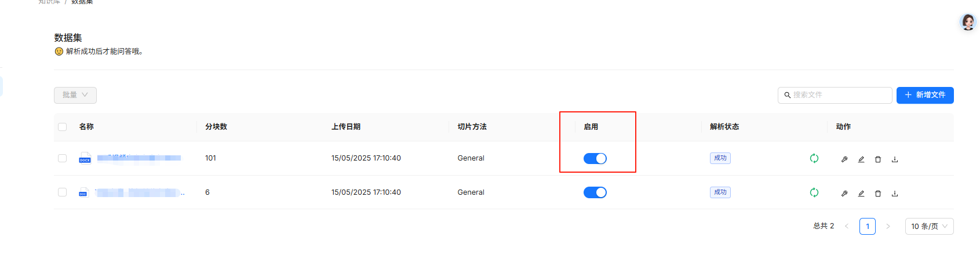
Task: Rename the 101-chunk document via edit icon
Action: (x=861, y=159)
